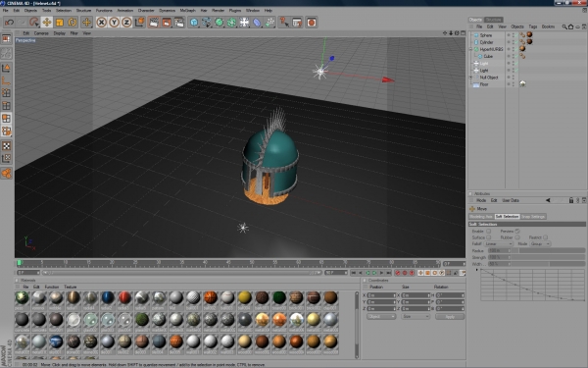Enable the Soft Selection checkbox
The height and width of the screenshot is (368, 588).
click(x=488, y=232)
